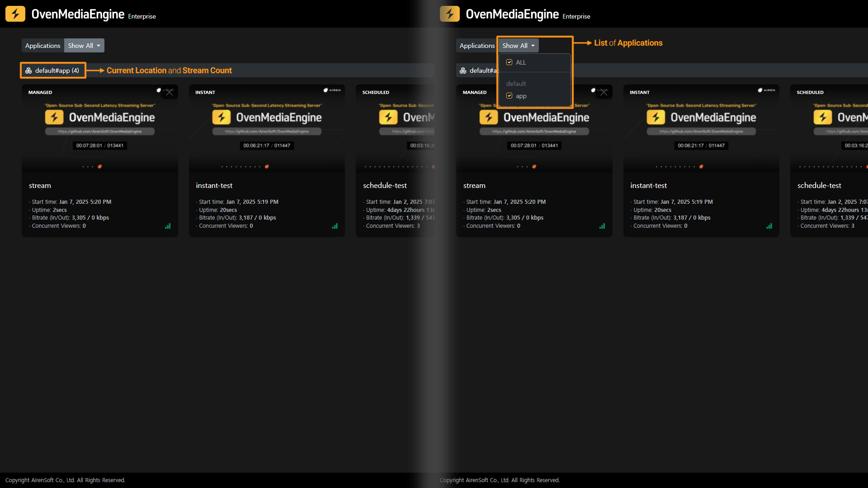Click green signal bars on right-panel 'instant-test' card

point(769,226)
